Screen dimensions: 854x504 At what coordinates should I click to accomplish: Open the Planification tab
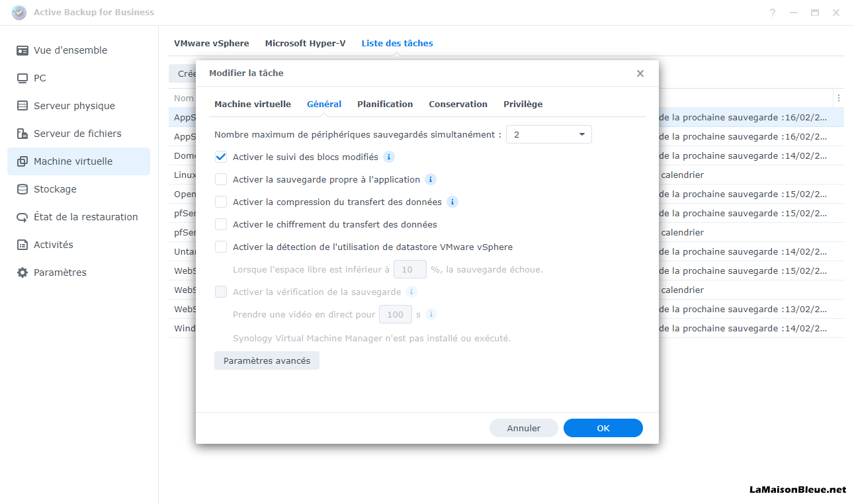385,104
